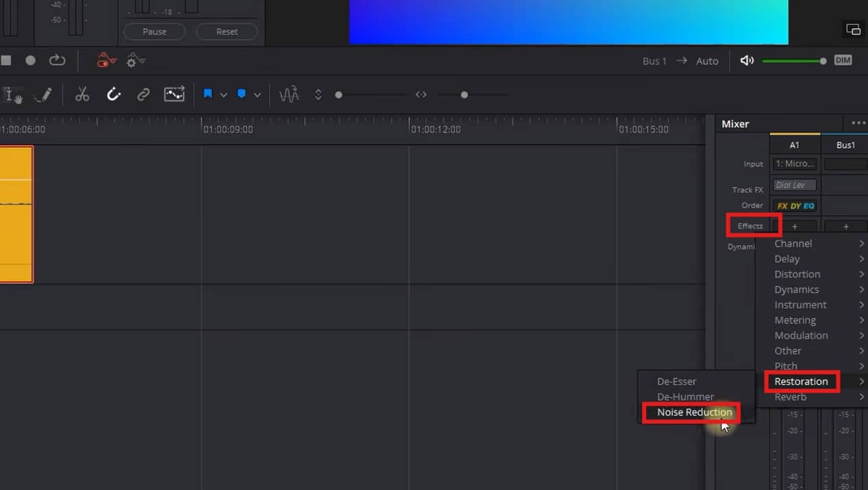Toggle the Loop playback icon

point(57,60)
